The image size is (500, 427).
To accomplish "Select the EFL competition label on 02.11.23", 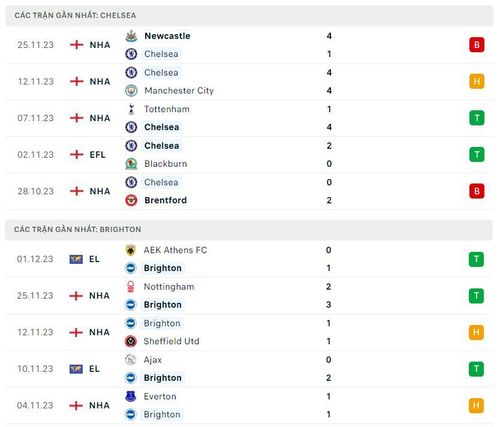I will [x=97, y=155].
